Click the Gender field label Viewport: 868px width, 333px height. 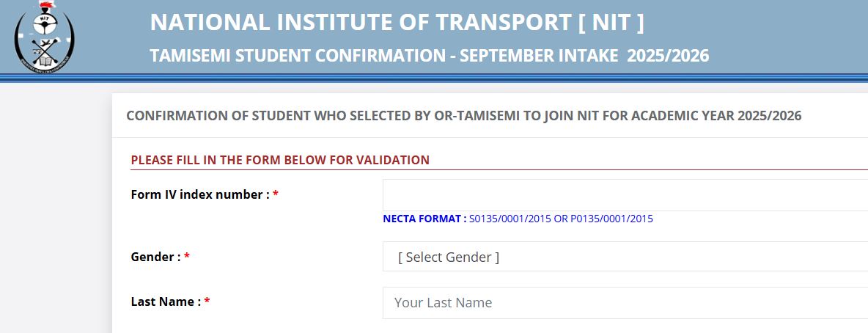pyautogui.click(x=155, y=257)
